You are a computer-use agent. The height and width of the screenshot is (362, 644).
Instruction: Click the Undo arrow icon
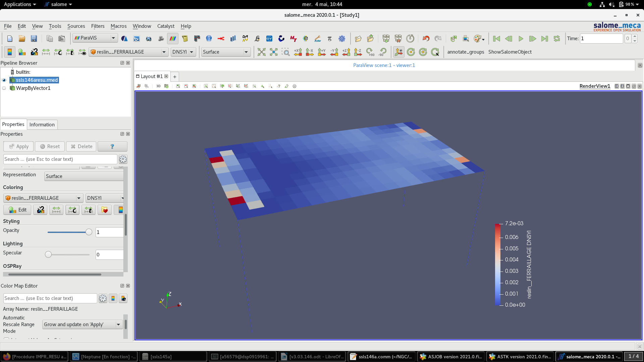(x=426, y=39)
